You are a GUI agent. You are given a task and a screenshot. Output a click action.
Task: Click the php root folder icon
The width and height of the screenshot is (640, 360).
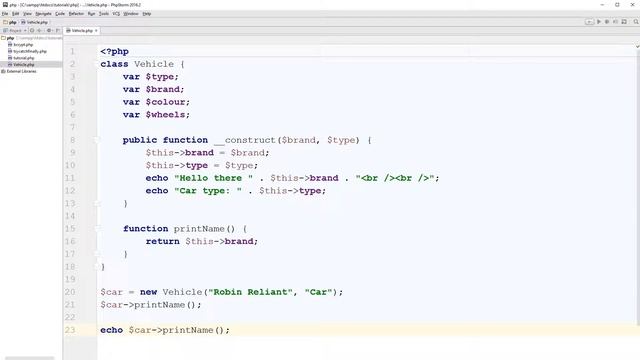[3, 38]
